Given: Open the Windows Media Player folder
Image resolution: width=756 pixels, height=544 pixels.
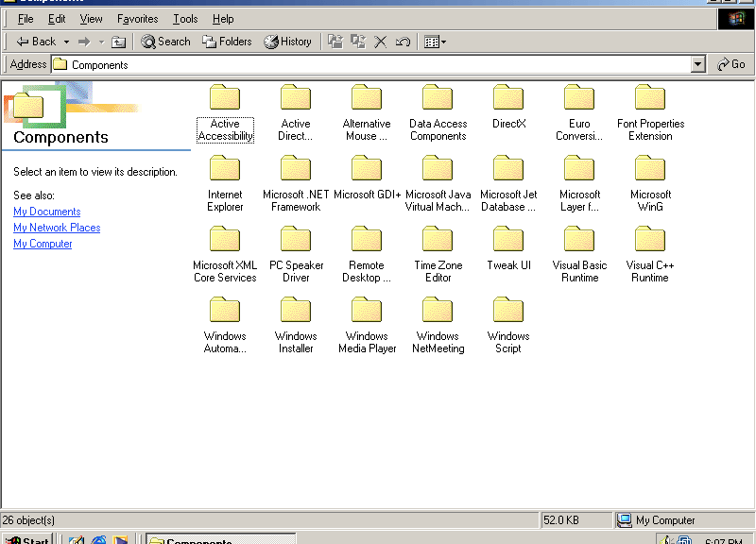Looking at the screenshot, I should (367, 326).
